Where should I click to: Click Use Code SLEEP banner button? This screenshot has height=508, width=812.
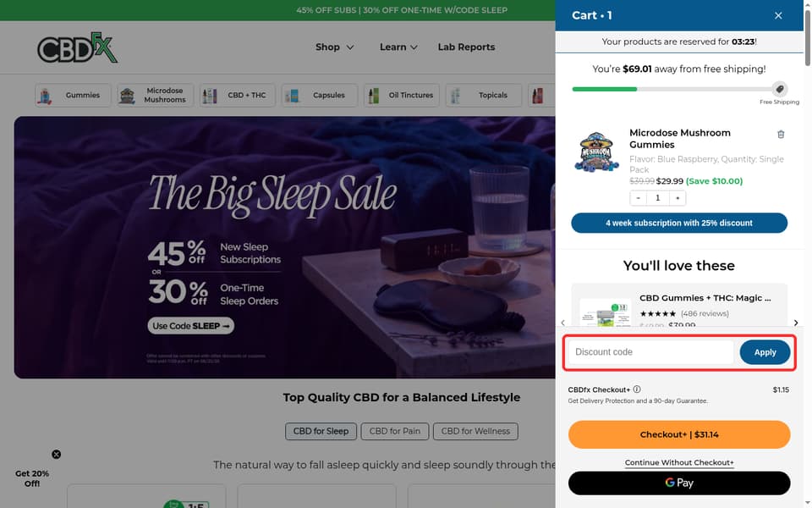[x=190, y=326]
